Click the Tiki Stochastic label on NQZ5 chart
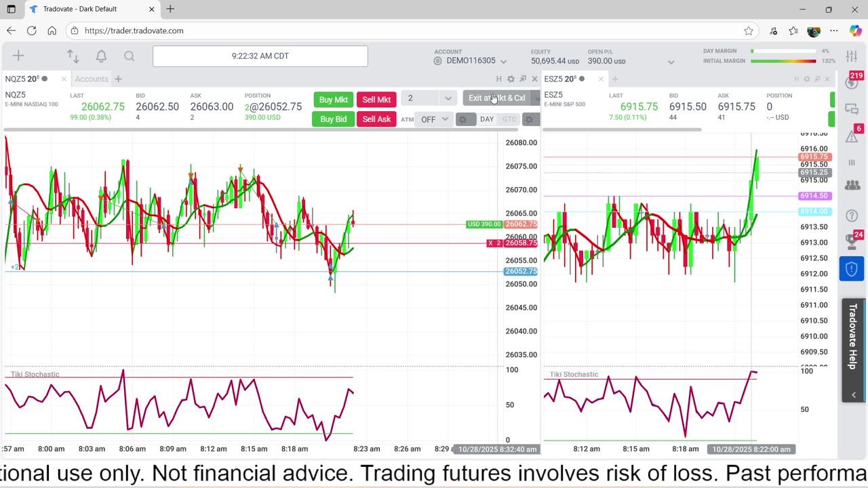868x488 pixels. point(35,374)
